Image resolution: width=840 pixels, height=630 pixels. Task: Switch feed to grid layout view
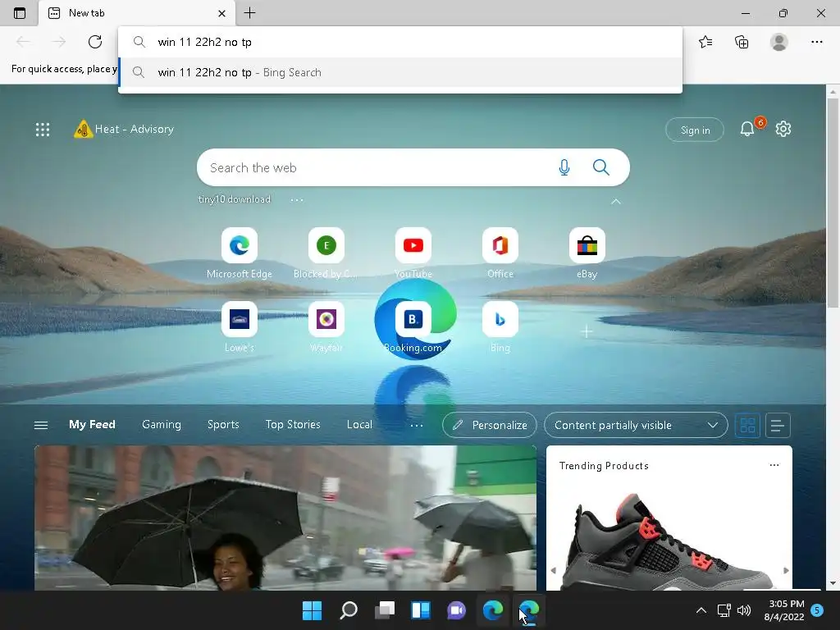pyautogui.click(x=747, y=426)
